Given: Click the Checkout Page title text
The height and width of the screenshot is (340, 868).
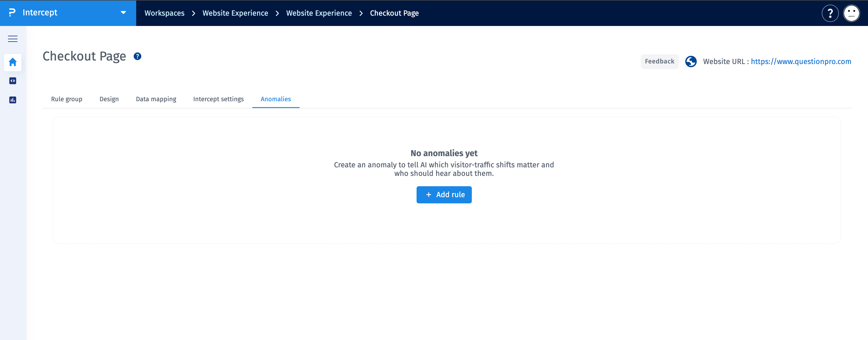Looking at the screenshot, I should click(x=84, y=56).
